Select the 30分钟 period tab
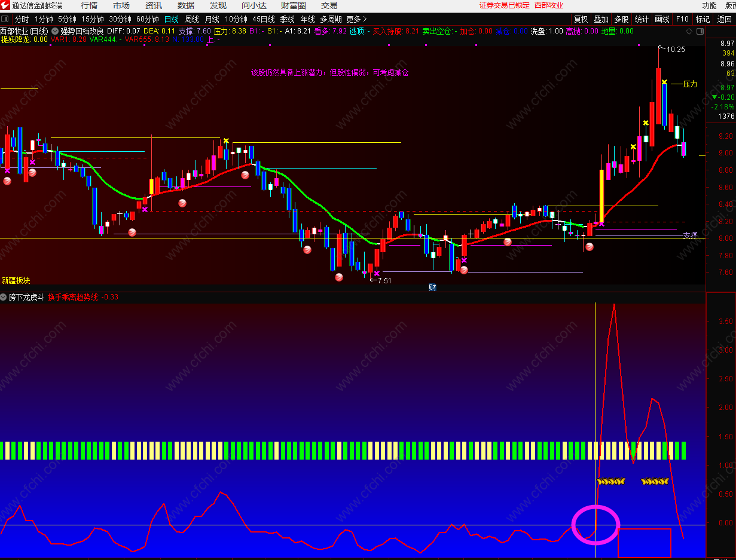 coord(120,19)
